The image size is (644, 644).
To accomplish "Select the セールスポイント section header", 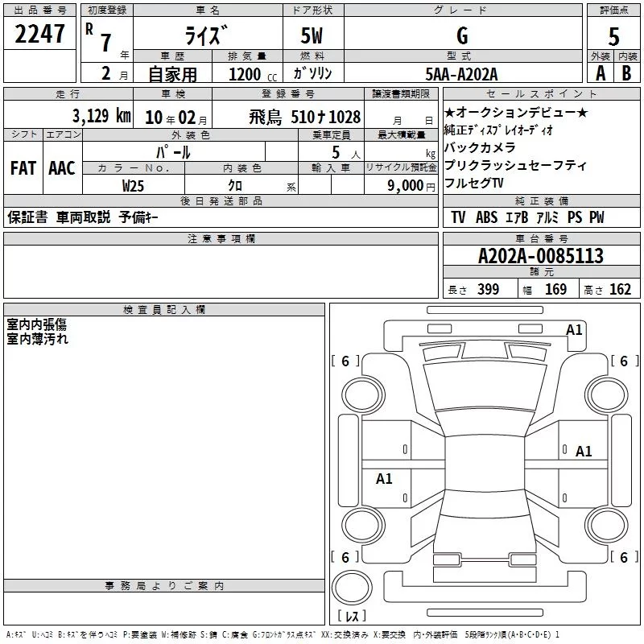I will pos(541,93).
